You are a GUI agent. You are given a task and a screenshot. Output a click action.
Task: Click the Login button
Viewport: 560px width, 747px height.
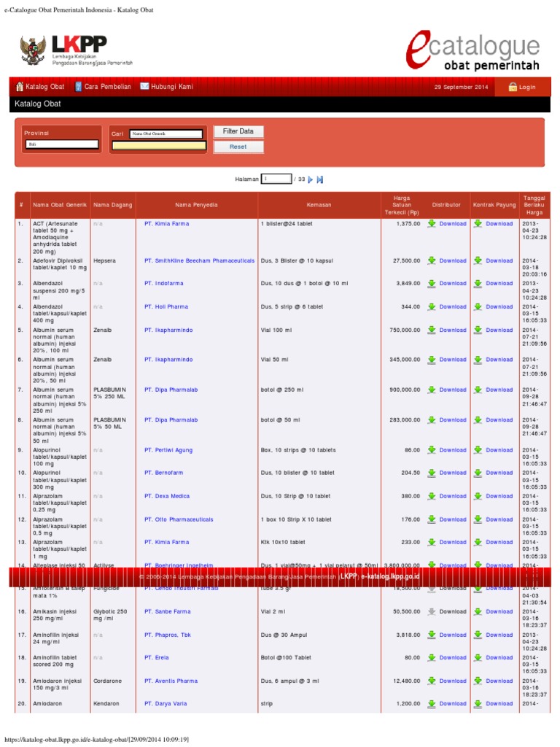[522, 88]
